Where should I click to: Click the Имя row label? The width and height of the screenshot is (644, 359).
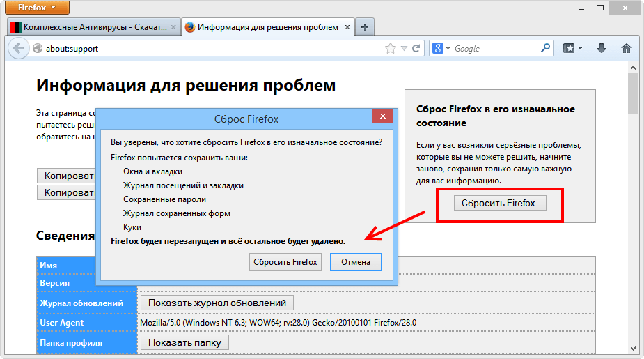tap(49, 266)
